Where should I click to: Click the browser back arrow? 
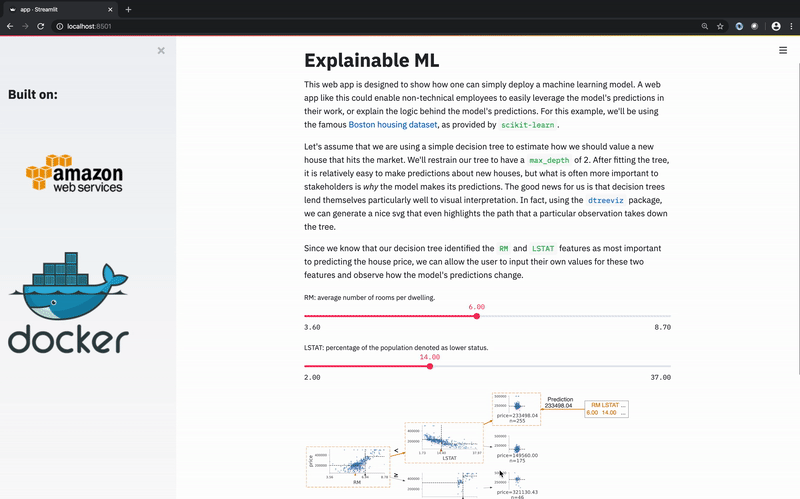point(10,26)
